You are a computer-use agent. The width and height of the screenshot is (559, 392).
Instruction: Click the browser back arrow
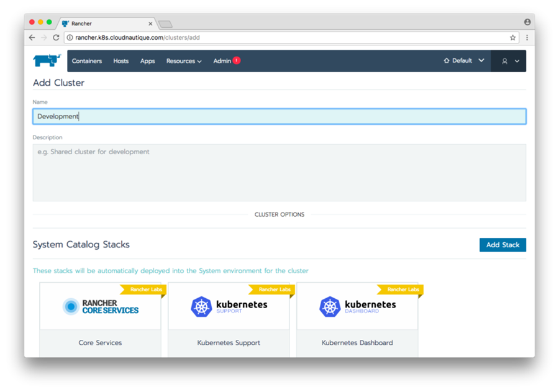tap(32, 37)
